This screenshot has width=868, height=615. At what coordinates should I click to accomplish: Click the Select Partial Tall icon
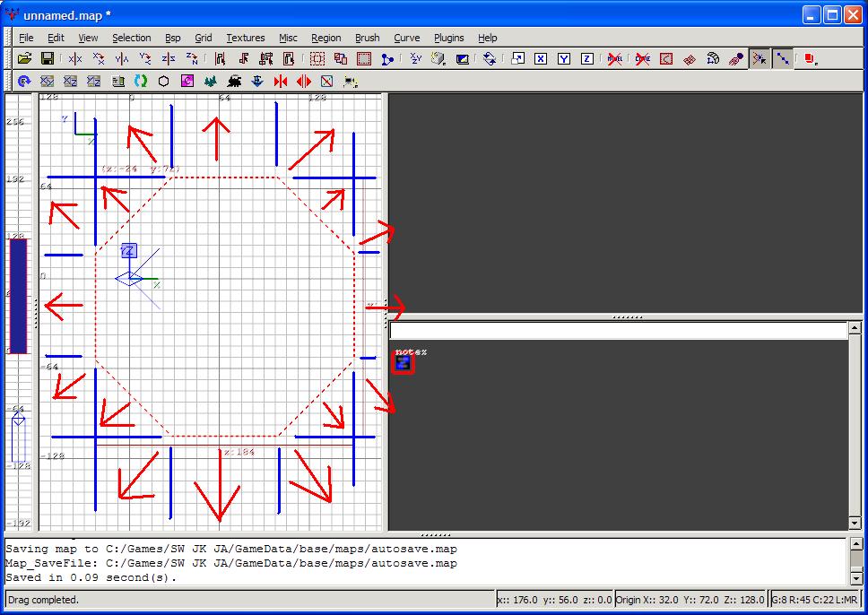[266, 58]
